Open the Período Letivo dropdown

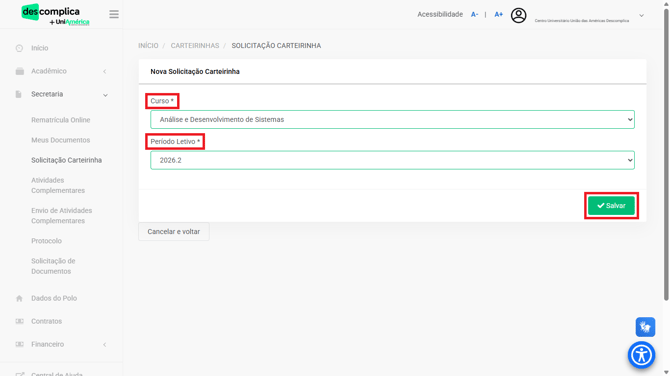(392, 160)
